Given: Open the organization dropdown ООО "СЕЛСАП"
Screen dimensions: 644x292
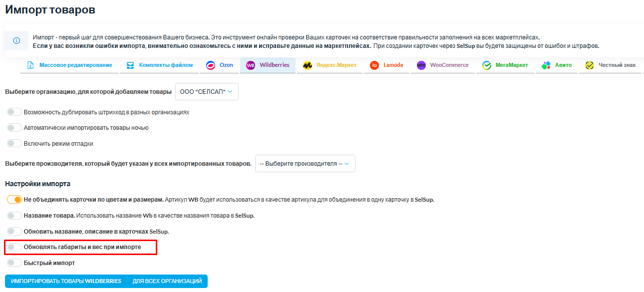Looking at the screenshot, I should (207, 92).
